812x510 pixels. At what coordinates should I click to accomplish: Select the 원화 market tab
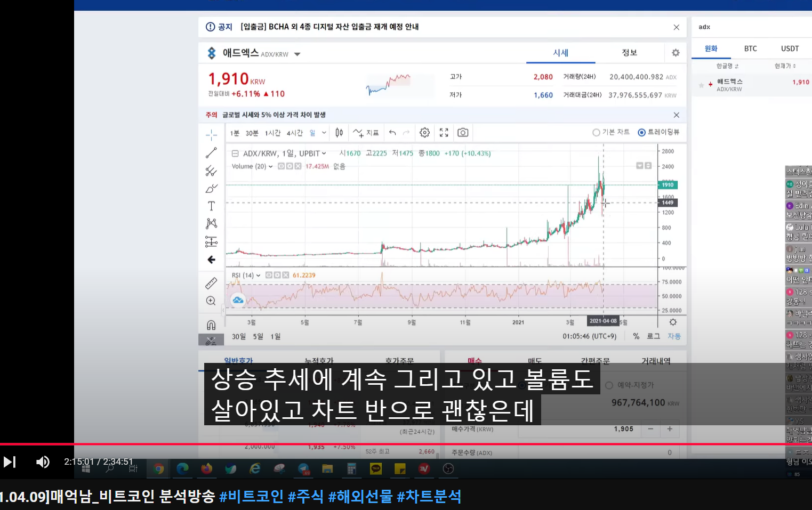pyautogui.click(x=711, y=48)
